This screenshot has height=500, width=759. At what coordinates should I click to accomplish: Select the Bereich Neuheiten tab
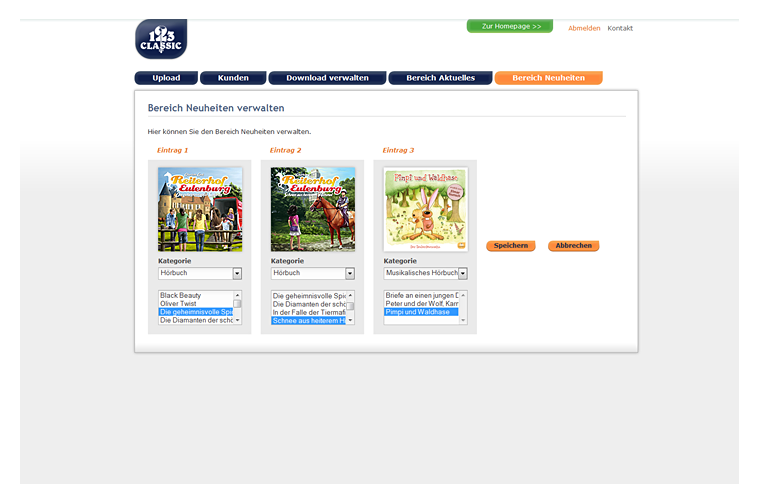tap(548, 78)
